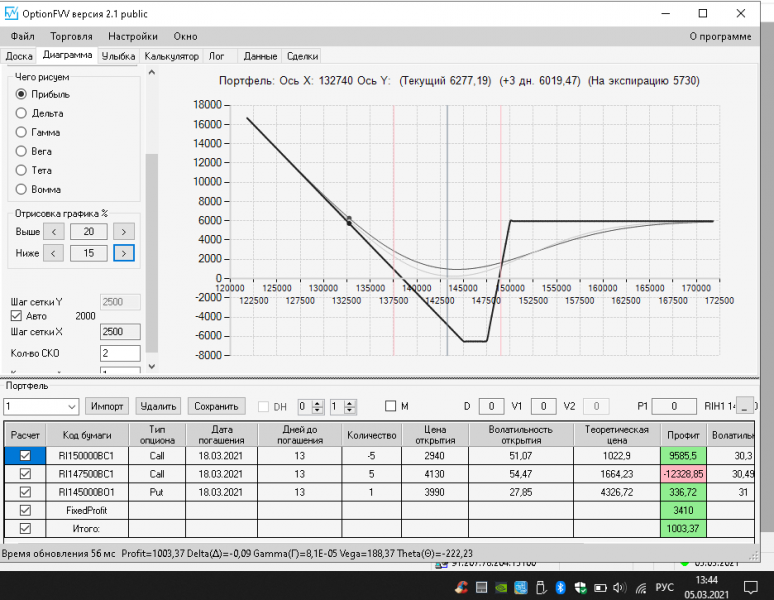
Task: Open the Wi-Fi network icon
Action: click(x=641, y=587)
